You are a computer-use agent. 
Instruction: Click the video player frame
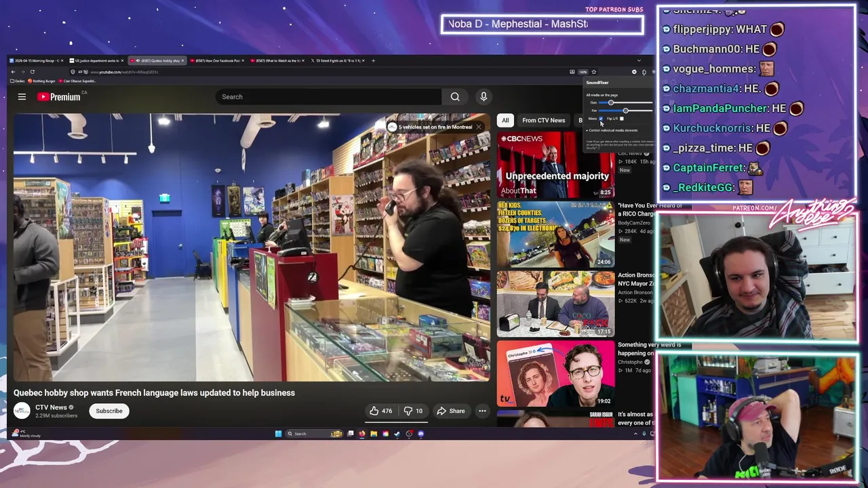click(252, 247)
